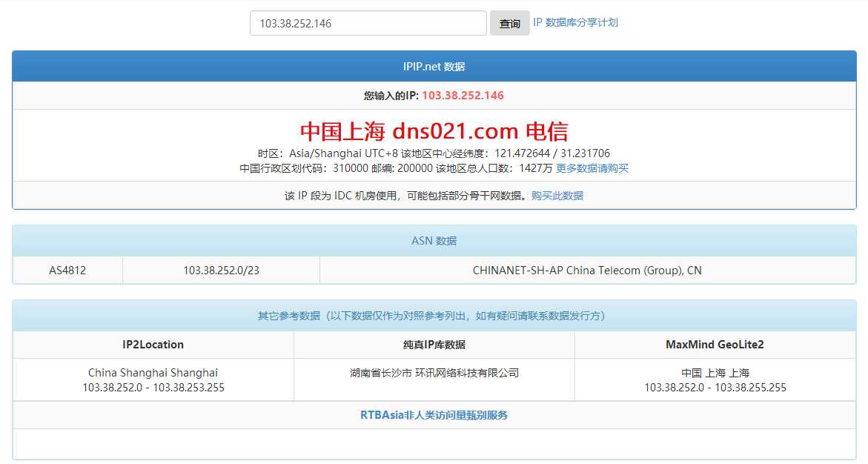The height and width of the screenshot is (464, 868).
Task: Open the 购买此数据 link
Action: click(557, 196)
